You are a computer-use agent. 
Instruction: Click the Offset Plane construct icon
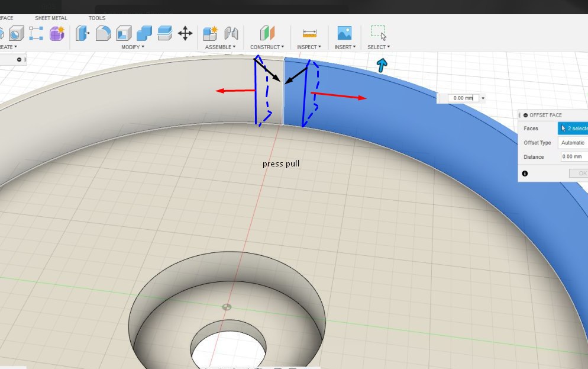[267, 33]
